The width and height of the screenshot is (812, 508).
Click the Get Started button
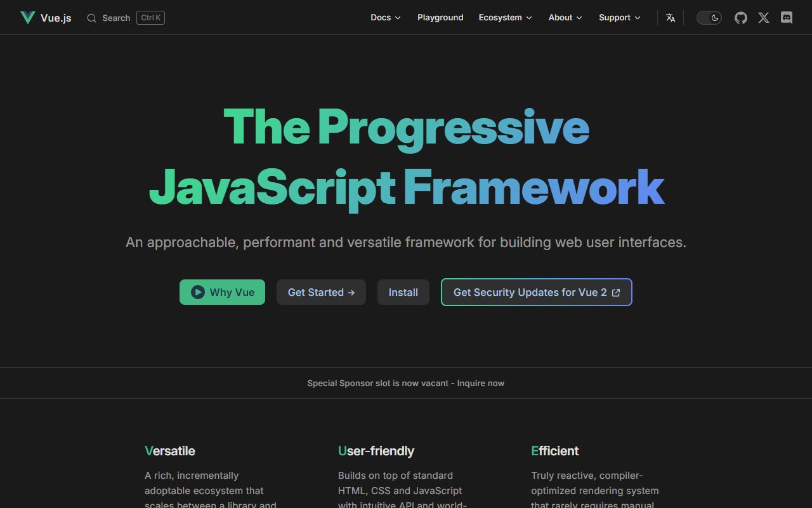(321, 292)
